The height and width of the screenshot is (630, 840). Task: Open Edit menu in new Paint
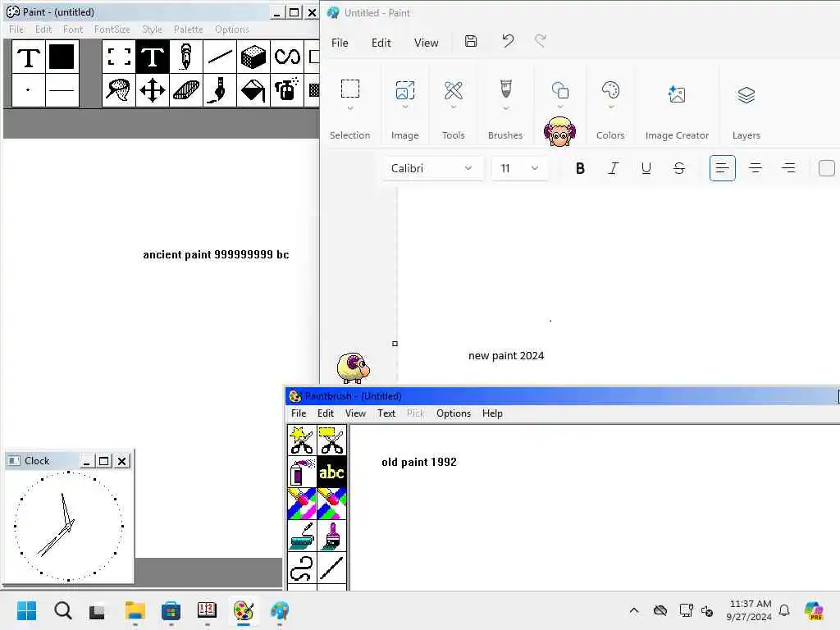pyautogui.click(x=381, y=43)
